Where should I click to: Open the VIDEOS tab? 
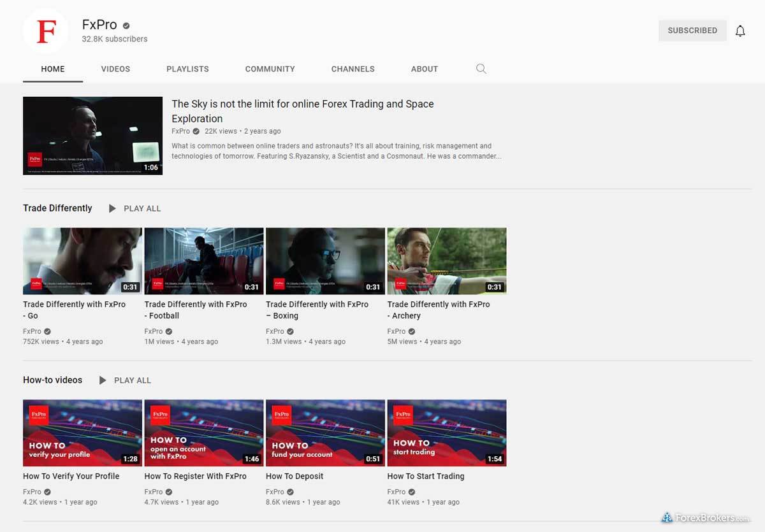tap(115, 69)
